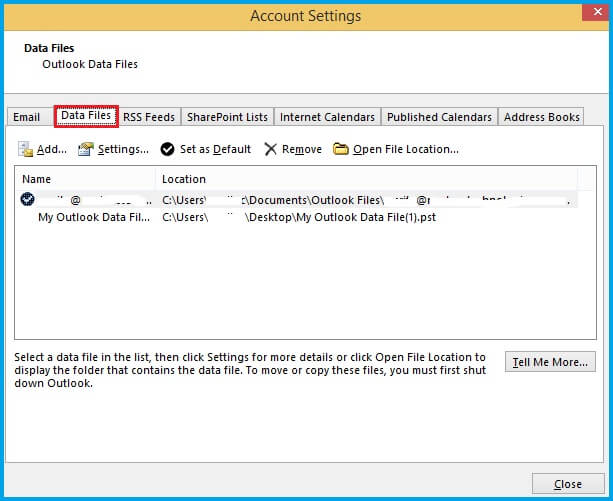613x501 pixels.
Task: Click the Tell Me More... button
Action: [550, 362]
